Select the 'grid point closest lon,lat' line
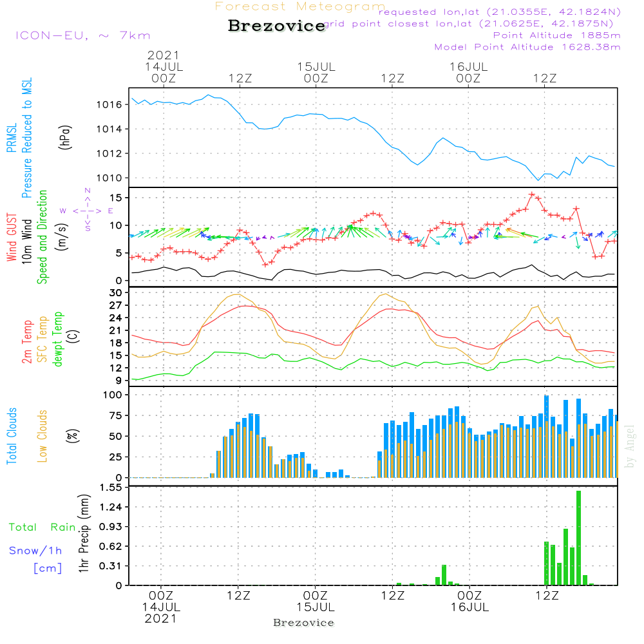This screenshot has width=644, height=644. pos(469,24)
